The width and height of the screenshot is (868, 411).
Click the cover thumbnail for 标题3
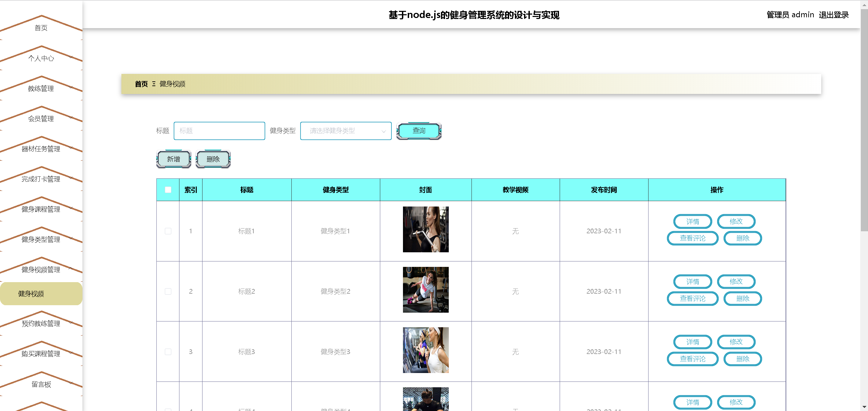coord(425,350)
